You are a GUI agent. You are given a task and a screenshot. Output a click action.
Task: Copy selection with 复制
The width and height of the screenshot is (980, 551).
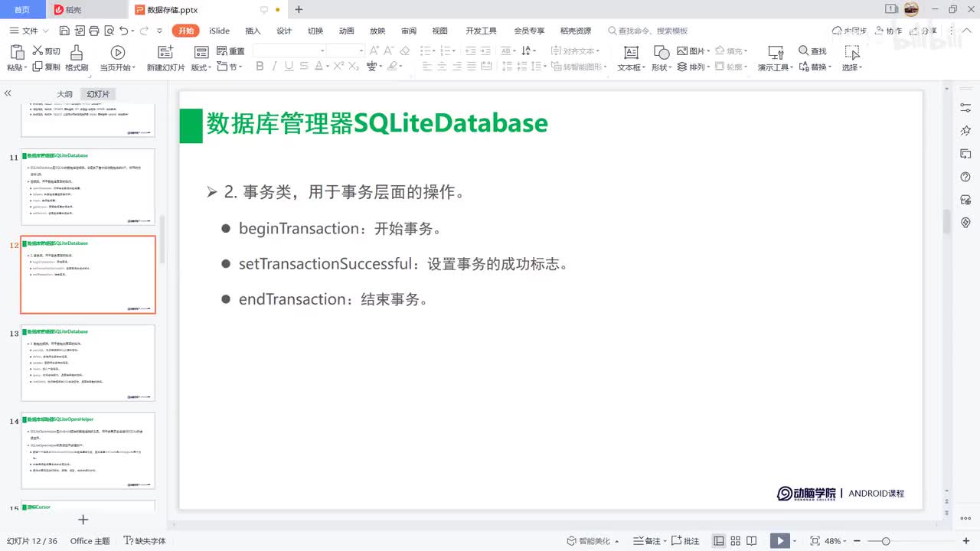[46, 67]
